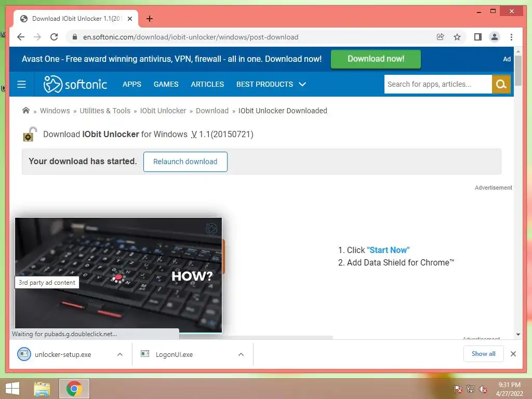Image resolution: width=532 pixels, height=399 pixels.
Task: Click the Avast One ad banner text
Action: (x=171, y=59)
